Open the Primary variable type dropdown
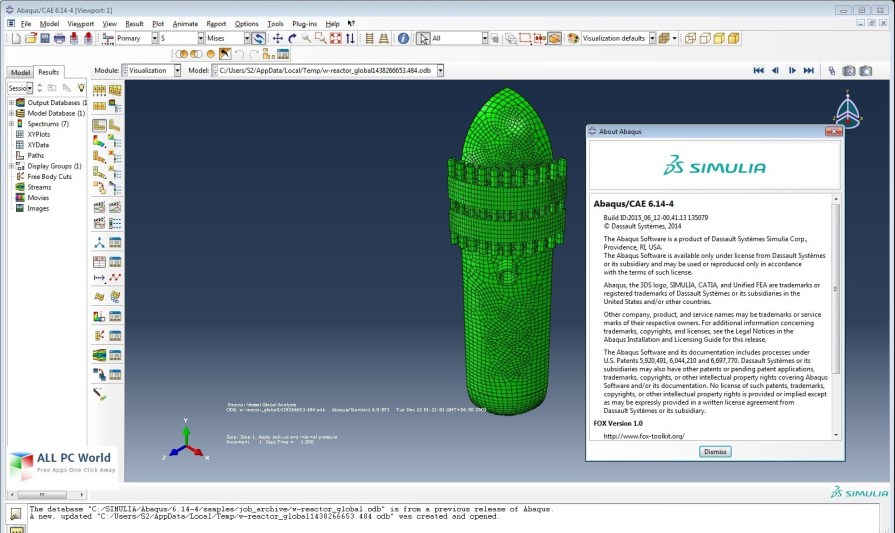The height and width of the screenshot is (533, 895). pyautogui.click(x=155, y=38)
